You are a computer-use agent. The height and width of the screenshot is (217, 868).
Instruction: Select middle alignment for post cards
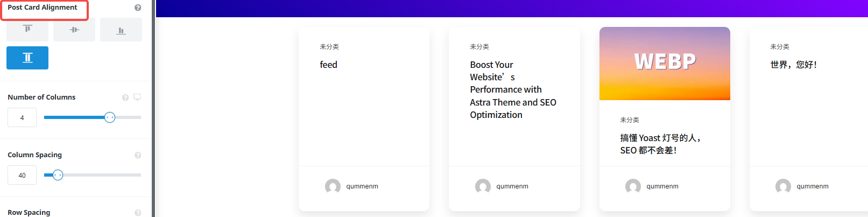[74, 30]
